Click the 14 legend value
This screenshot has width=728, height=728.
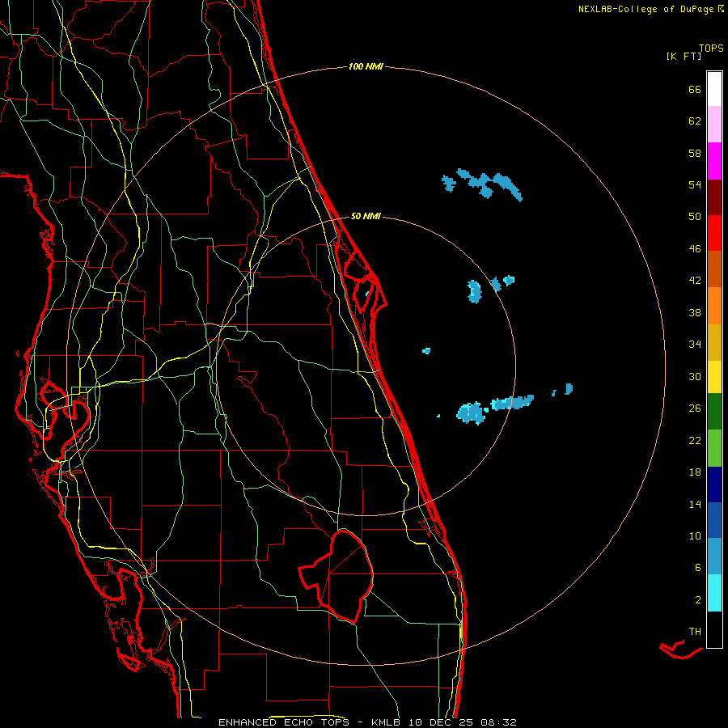[x=695, y=504]
